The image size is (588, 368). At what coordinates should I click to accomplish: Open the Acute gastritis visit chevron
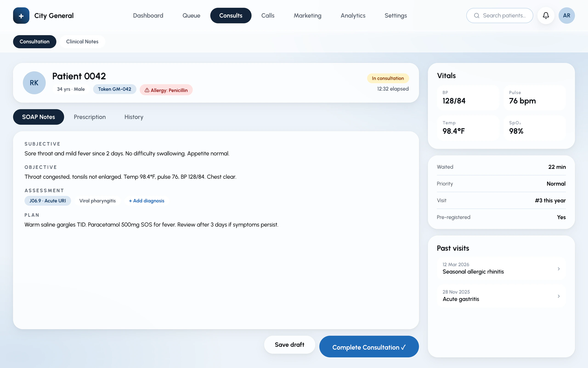(x=559, y=296)
